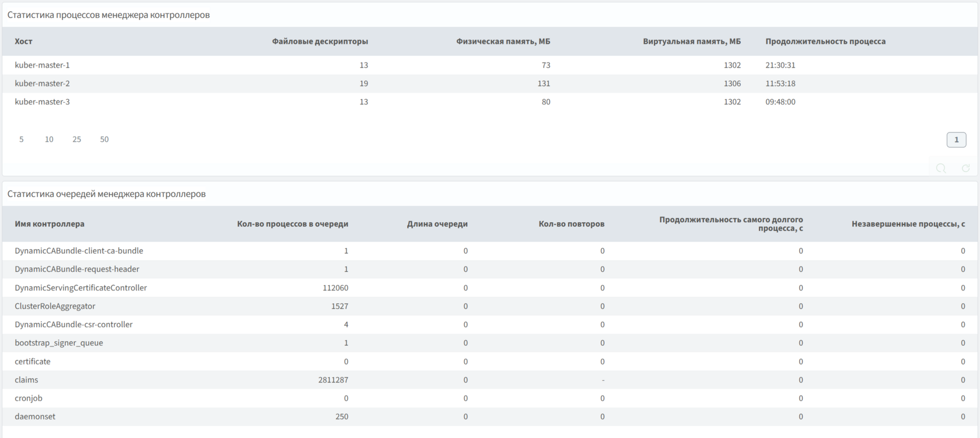The height and width of the screenshot is (438, 980).
Task: Go to page 1 of process table
Action: point(956,140)
